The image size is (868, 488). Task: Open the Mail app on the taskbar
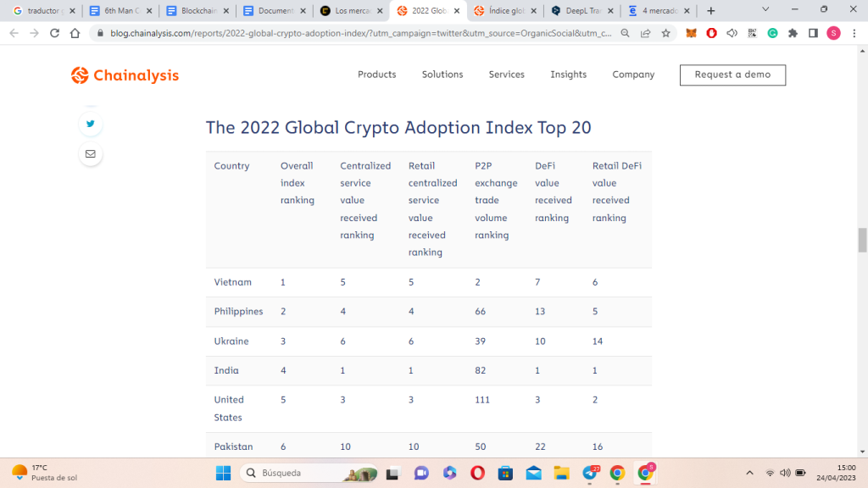(x=534, y=473)
